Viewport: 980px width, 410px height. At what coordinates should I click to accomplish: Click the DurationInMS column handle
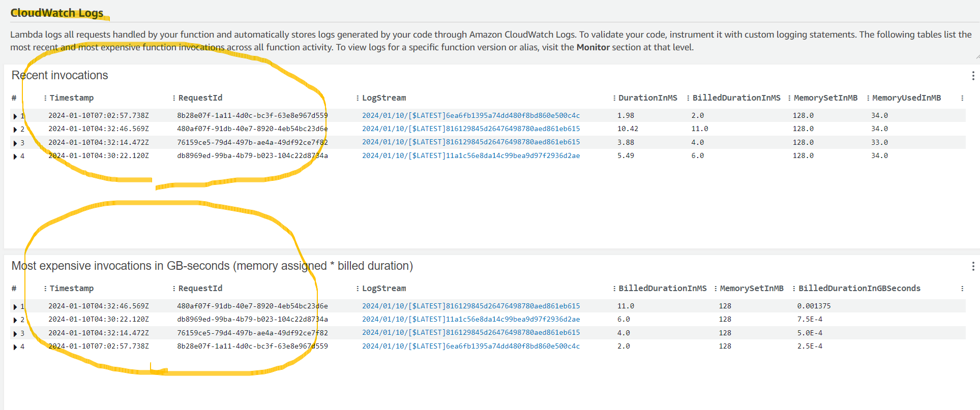[x=614, y=98]
